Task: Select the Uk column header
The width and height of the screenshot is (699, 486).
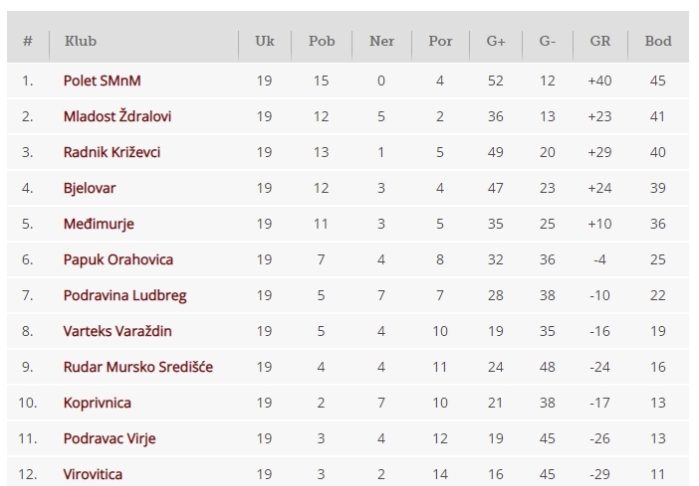Action: click(x=265, y=41)
